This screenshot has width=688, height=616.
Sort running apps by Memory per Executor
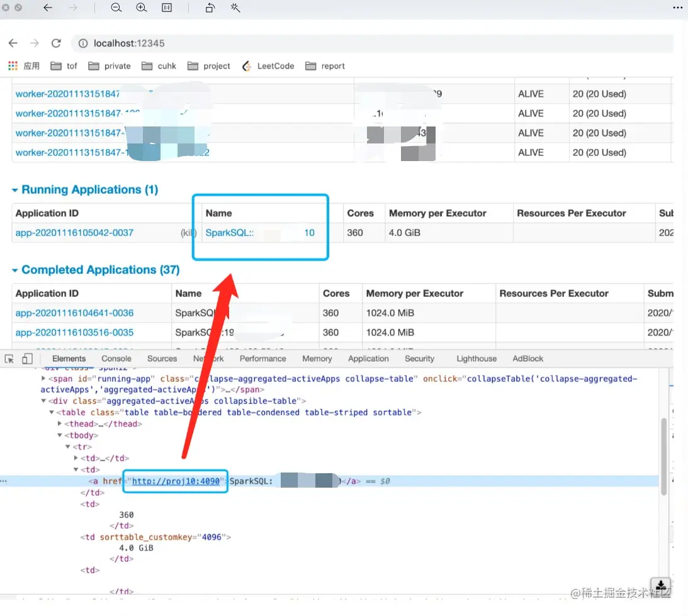tap(437, 213)
